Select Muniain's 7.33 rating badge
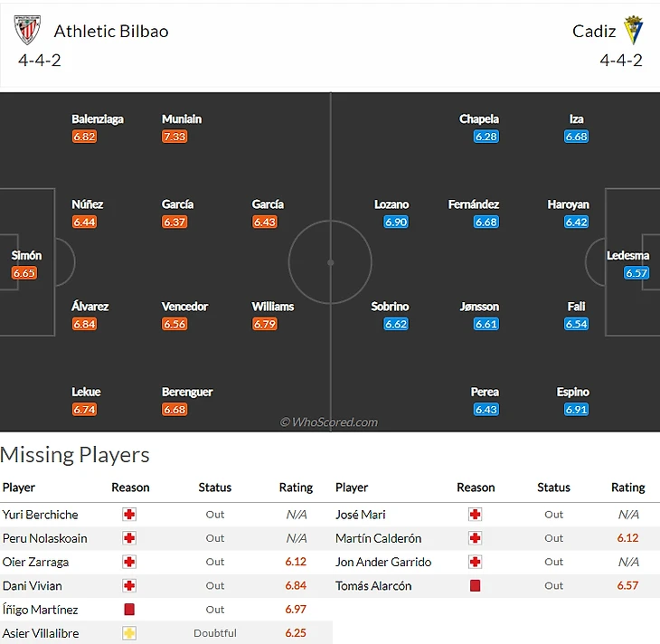 [174, 137]
